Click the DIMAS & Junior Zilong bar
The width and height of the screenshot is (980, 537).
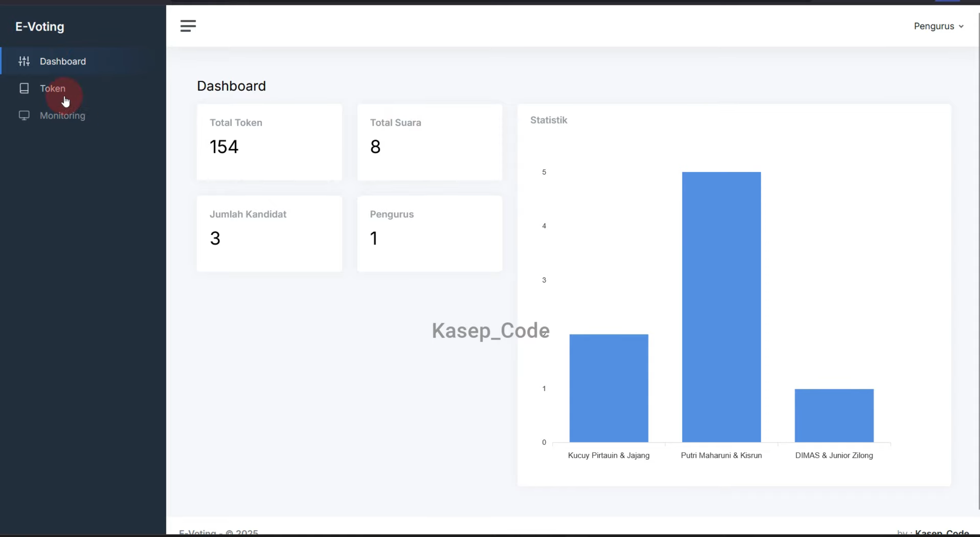coord(834,415)
